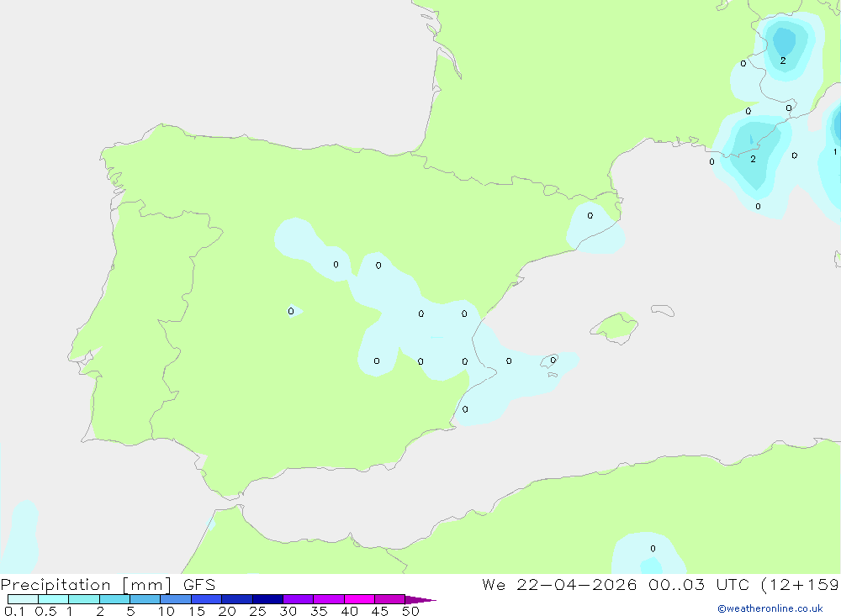Click the '1' value at the map's right edge

pos(835,152)
